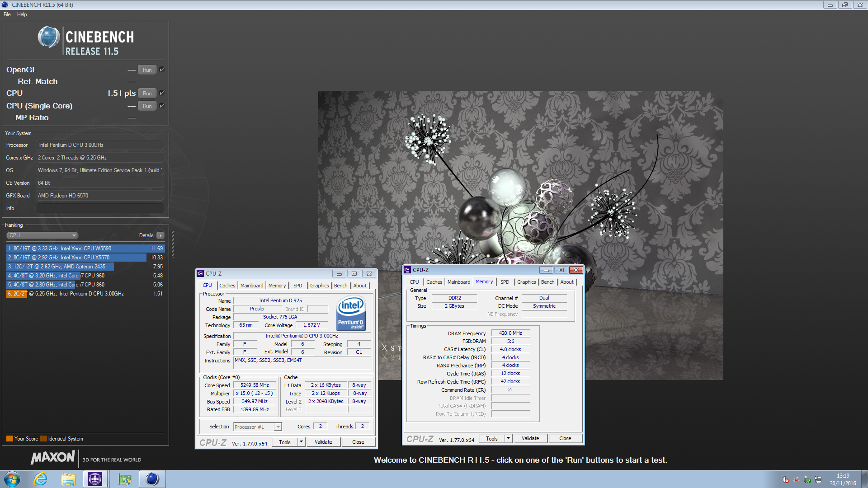The width and height of the screenshot is (868, 488).
Task: Run the OpenGL benchmark test
Action: (147, 70)
